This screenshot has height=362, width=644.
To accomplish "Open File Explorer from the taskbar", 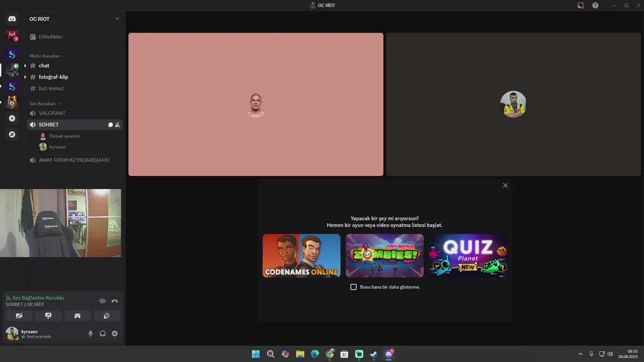I will [300, 354].
